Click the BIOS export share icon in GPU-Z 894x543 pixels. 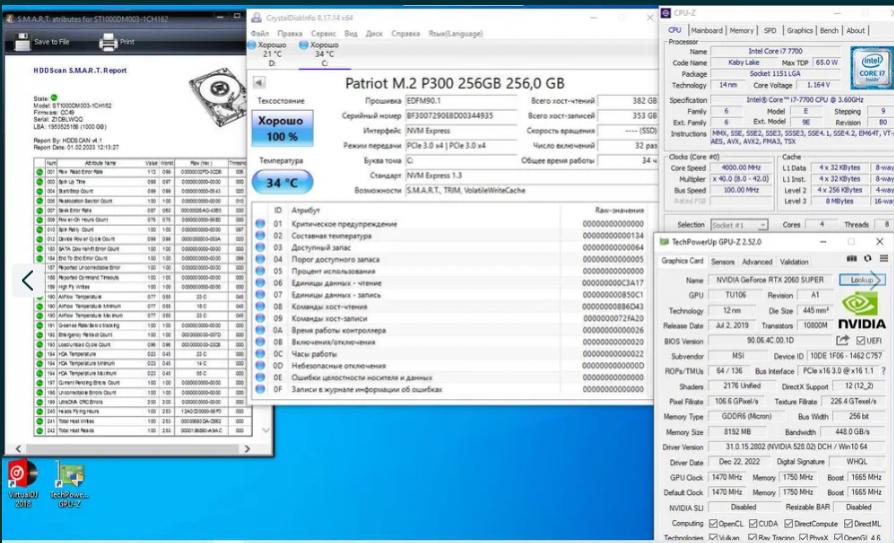click(842, 341)
